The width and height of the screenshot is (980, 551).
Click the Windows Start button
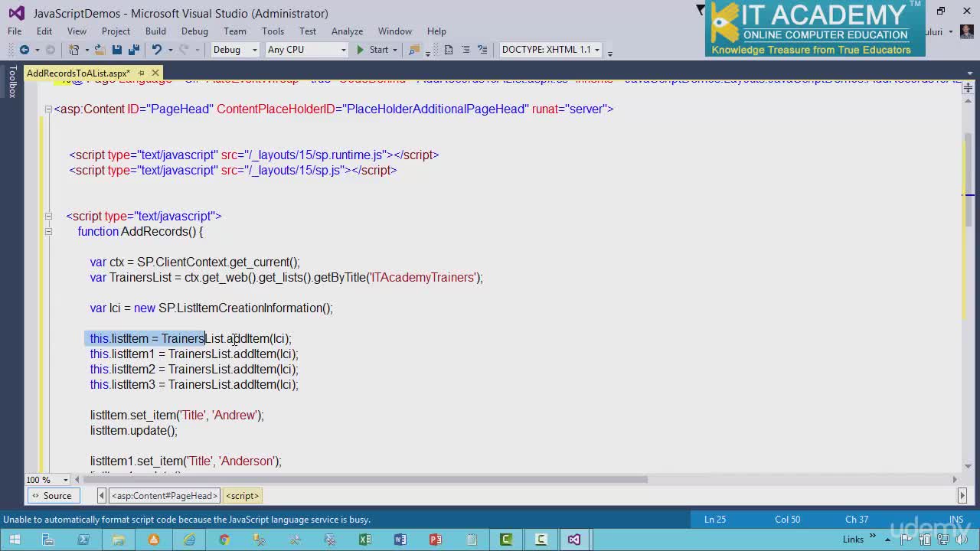(15, 540)
